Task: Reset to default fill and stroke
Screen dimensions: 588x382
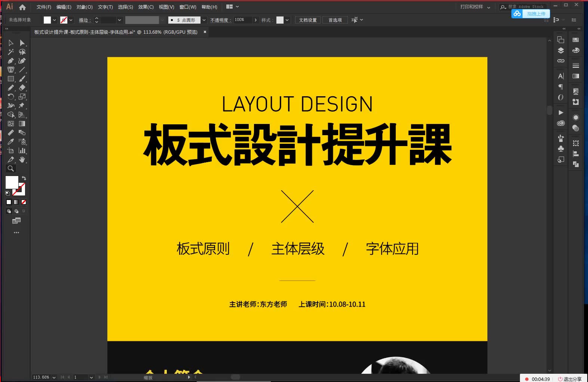Action: [x=7, y=193]
